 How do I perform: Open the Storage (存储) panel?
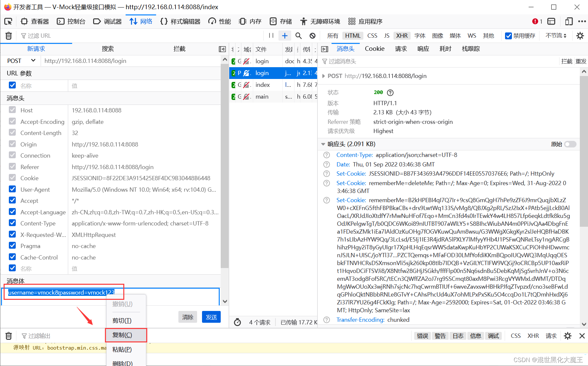(x=281, y=22)
